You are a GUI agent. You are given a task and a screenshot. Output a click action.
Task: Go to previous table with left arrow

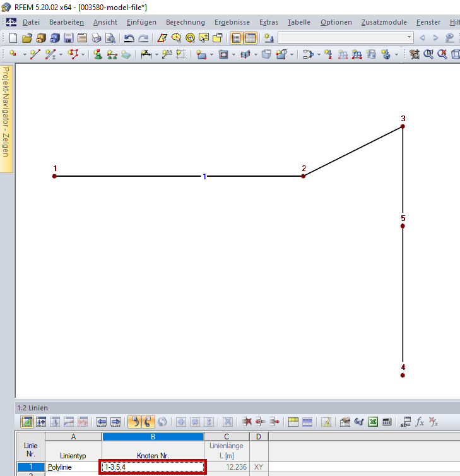(102, 422)
